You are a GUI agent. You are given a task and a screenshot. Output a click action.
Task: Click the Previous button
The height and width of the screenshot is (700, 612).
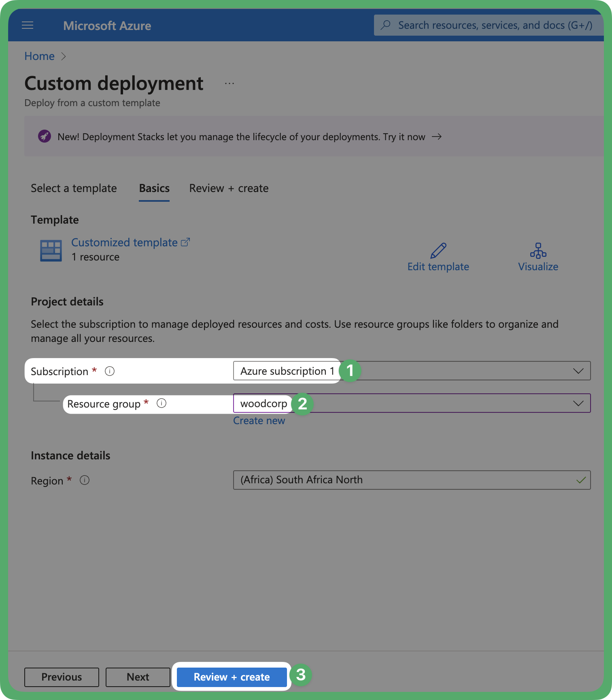click(x=62, y=677)
